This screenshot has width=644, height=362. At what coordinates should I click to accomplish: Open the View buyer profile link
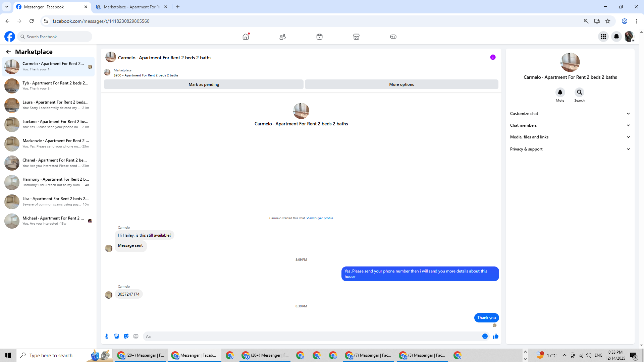pos(320,218)
